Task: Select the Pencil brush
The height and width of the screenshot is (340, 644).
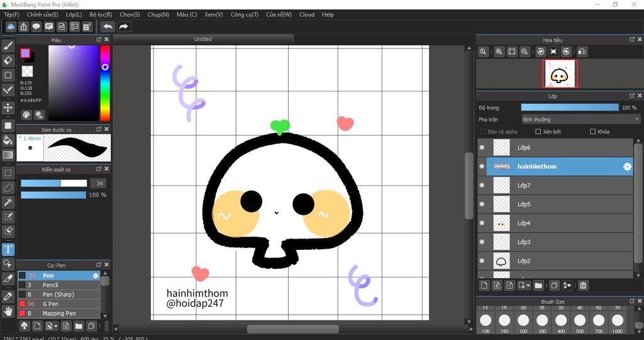Action: (x=58, y=285)
